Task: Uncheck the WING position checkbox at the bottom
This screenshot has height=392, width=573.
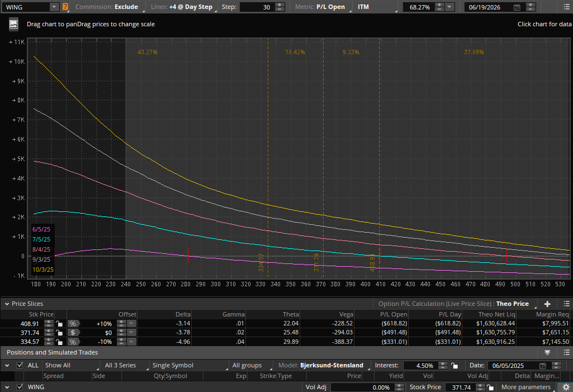Action: 20,386
